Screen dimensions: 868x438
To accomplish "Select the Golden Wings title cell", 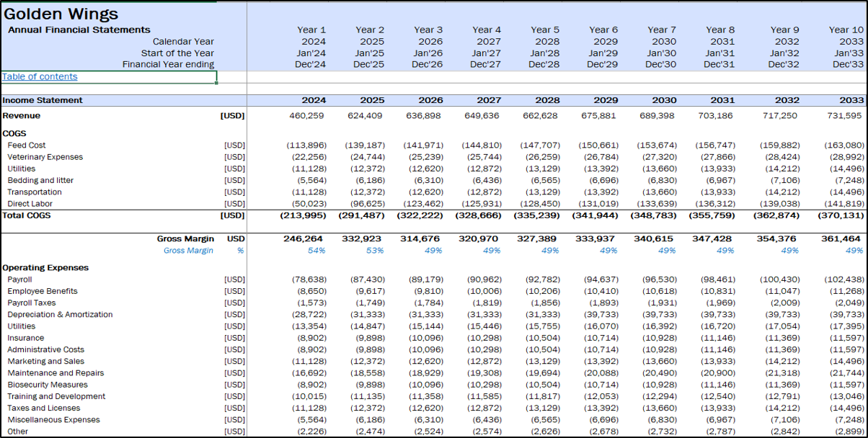I will tap(61, 14).
